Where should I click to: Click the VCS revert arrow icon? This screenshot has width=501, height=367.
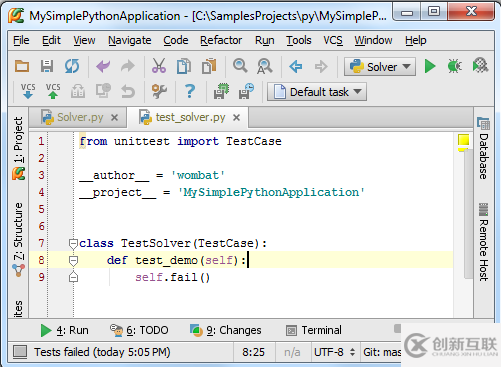pyautogui.click(x=128, y=91)
